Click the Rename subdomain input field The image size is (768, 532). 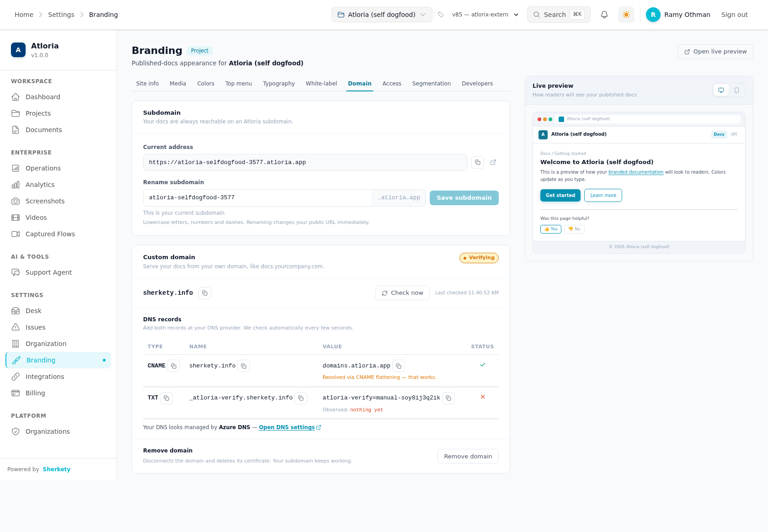[257, 198]
